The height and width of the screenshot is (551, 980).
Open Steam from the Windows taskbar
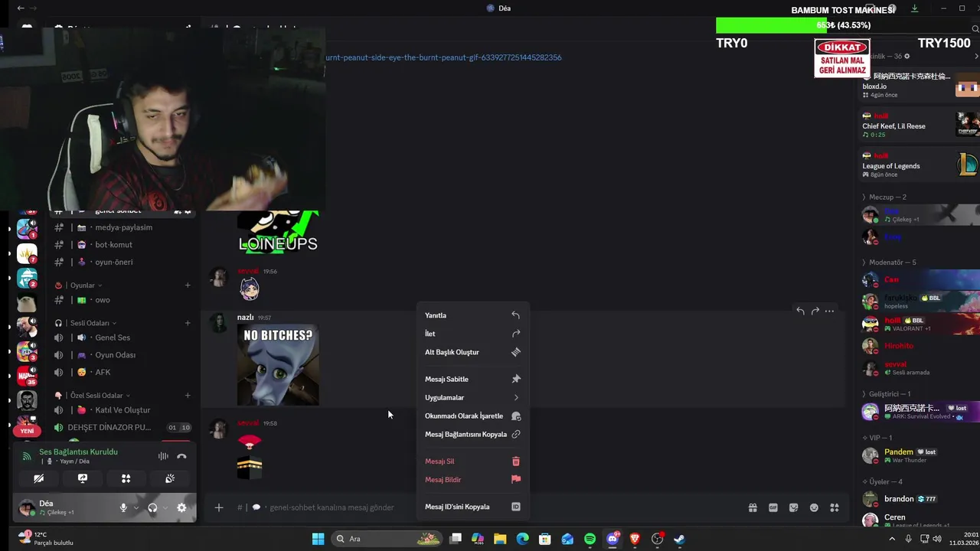click(679, 539)
